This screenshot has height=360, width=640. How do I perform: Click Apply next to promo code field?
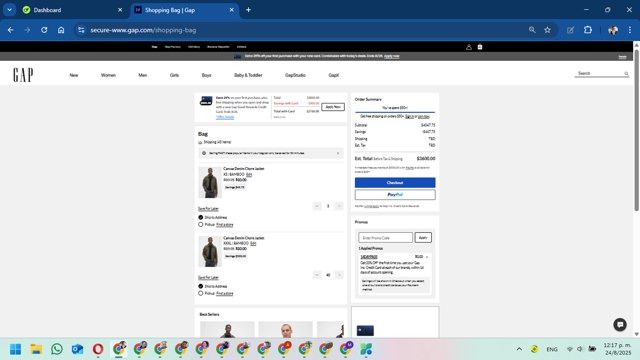point(423,238)
